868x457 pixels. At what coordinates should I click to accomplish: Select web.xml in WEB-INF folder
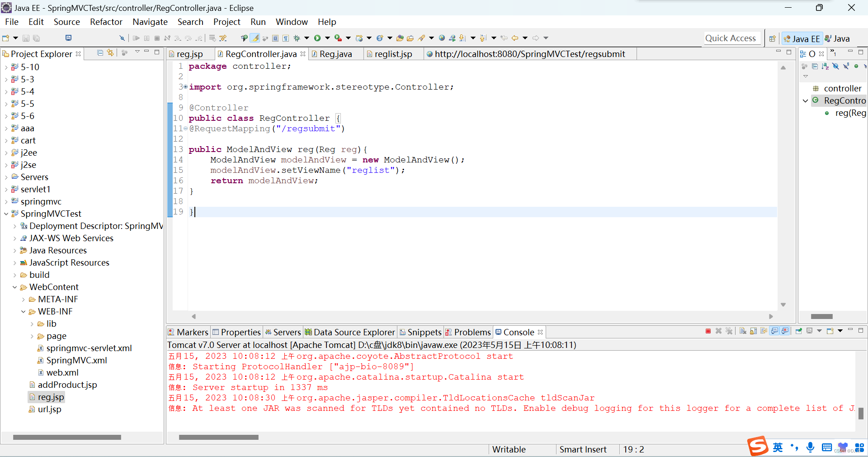pyautogui.click(x=58, y=372)
